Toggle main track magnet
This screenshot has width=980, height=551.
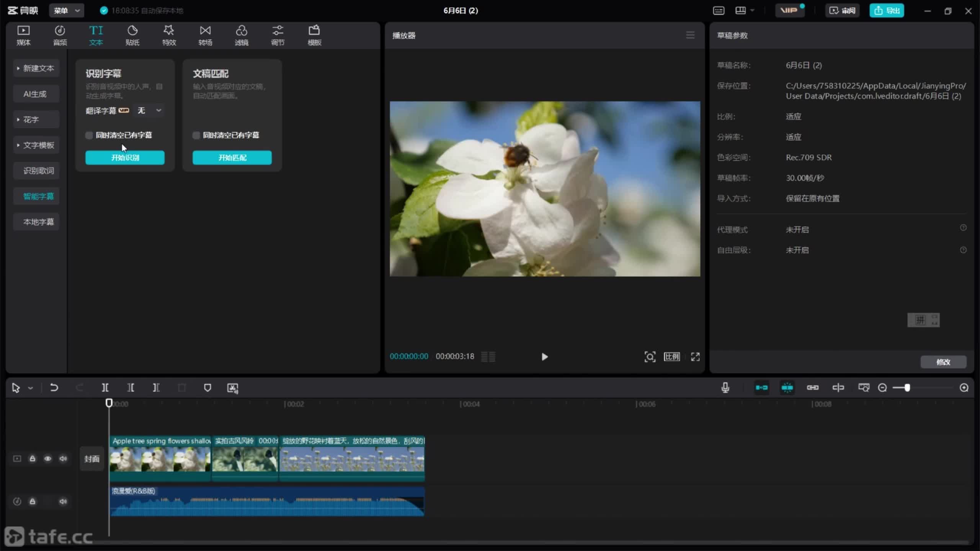pos(761,388)
